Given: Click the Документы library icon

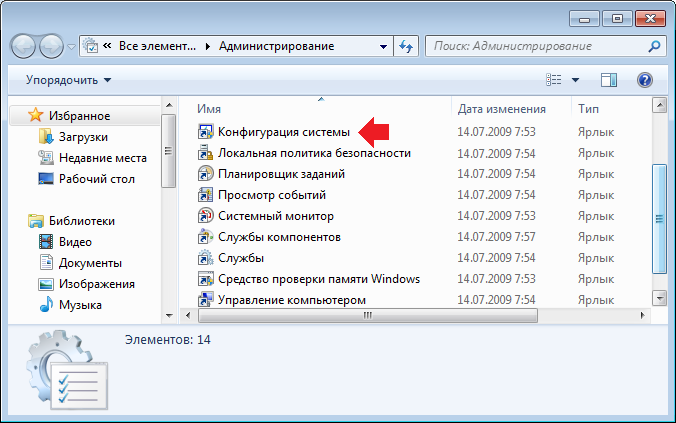Looking at the screenshot, I should (x=46, y=263).
